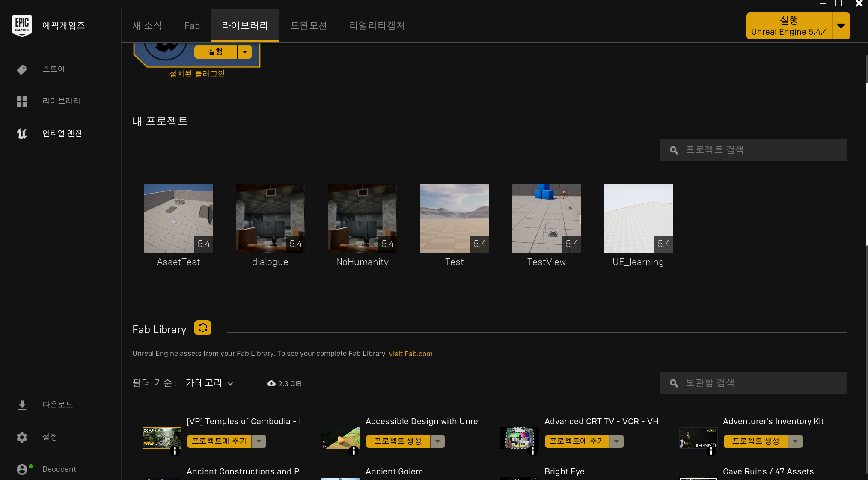Image resolution: width=868 pixels, height=480 pixels.
Task: Click the 에픽게임즈 Epic Games title text
Action: point(64,26)
